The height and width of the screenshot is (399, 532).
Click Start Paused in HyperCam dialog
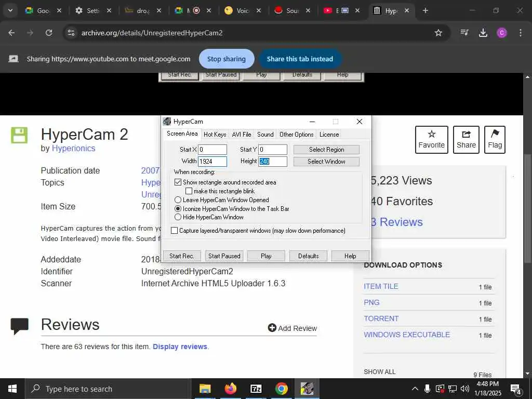[224, 256]
